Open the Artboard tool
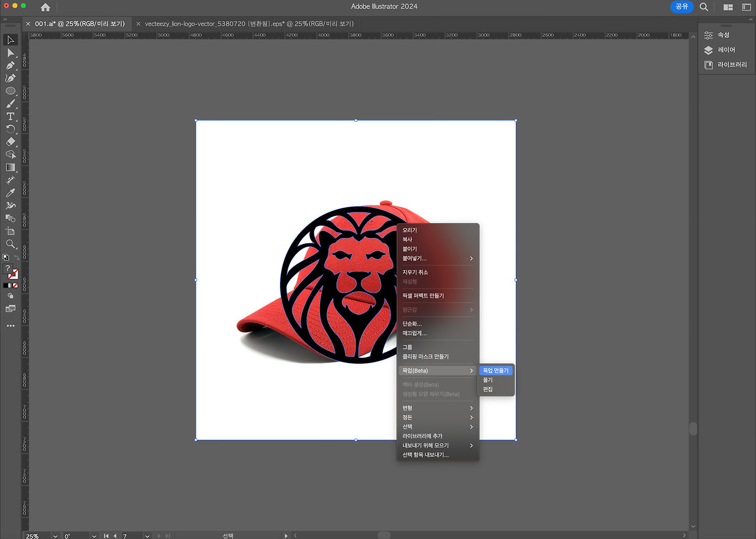 (11, 231)
